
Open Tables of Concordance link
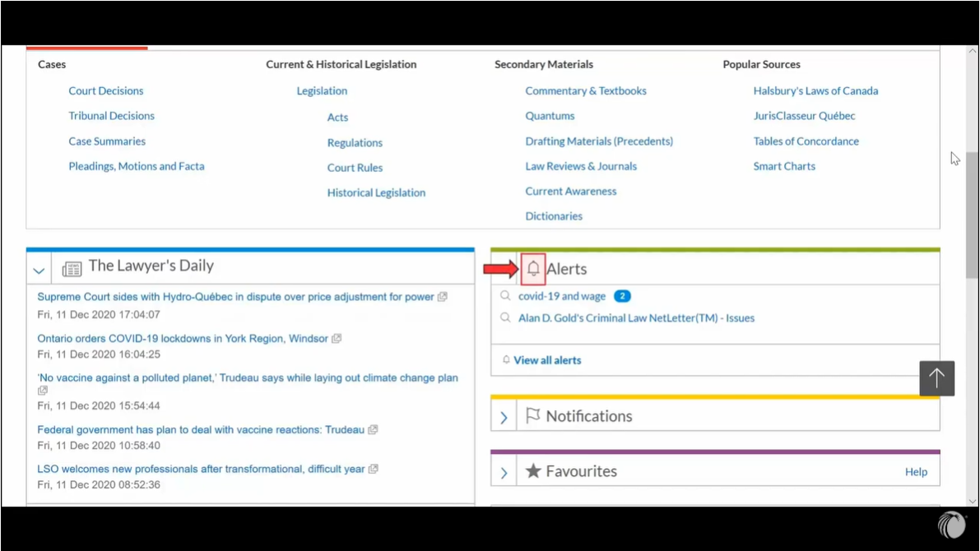[806, 141]
